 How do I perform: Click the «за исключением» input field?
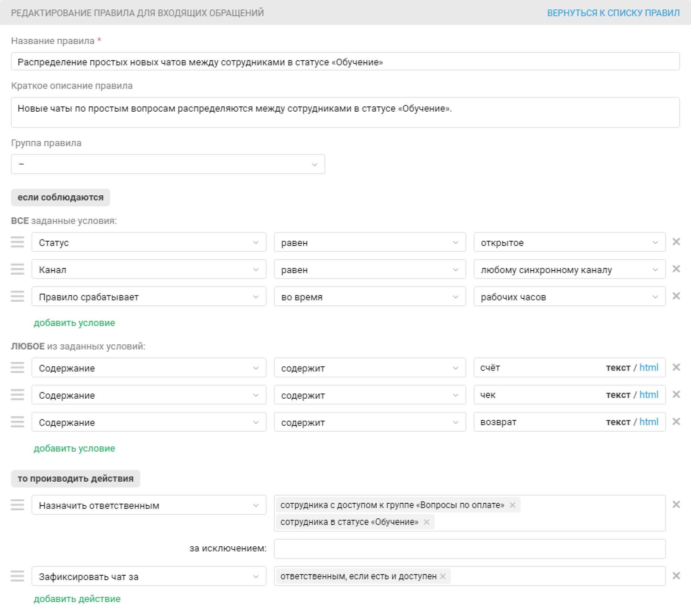pos(470,548)
